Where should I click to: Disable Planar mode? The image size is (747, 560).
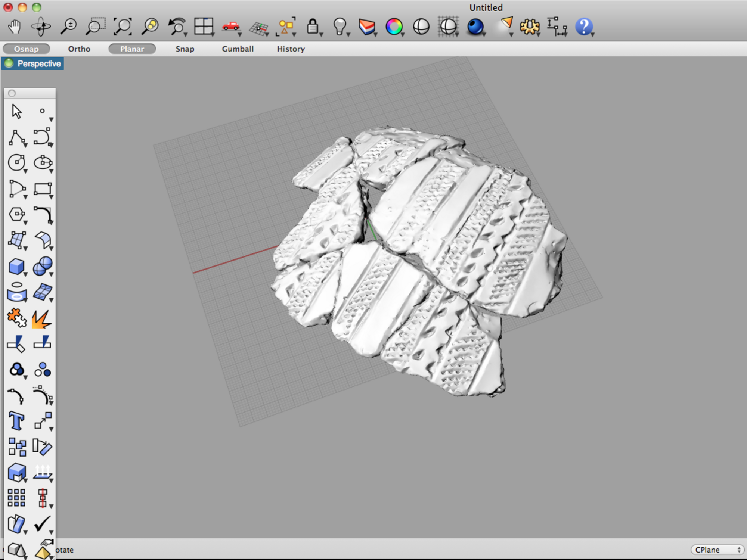pos(132,49)
